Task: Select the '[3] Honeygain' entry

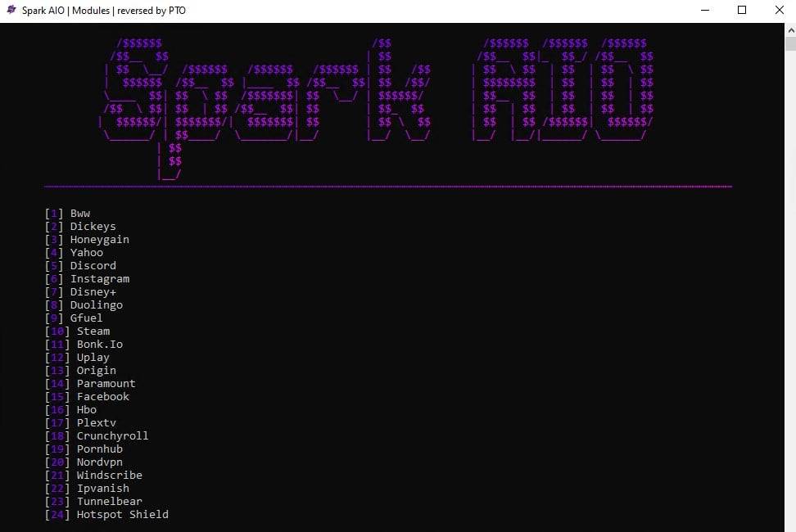Action: pyautogui.click(x=87, y=239)
